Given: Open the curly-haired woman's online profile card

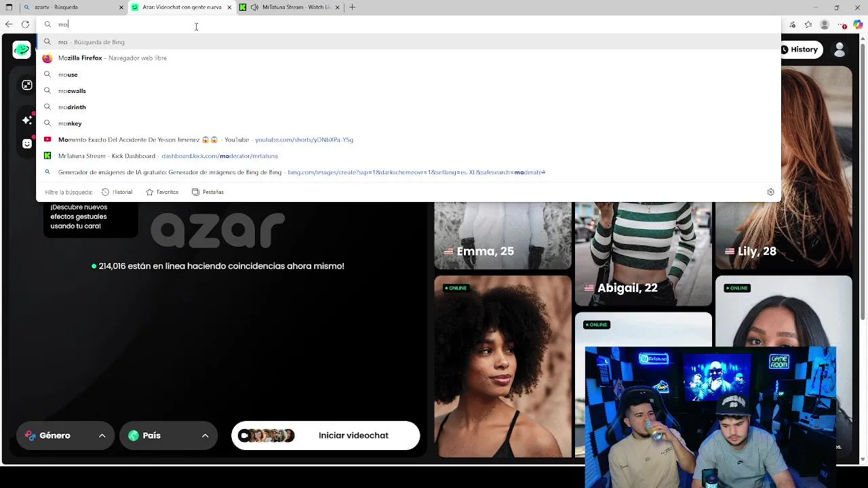Looking at the screenshot, I should click(x=502, y=366).
